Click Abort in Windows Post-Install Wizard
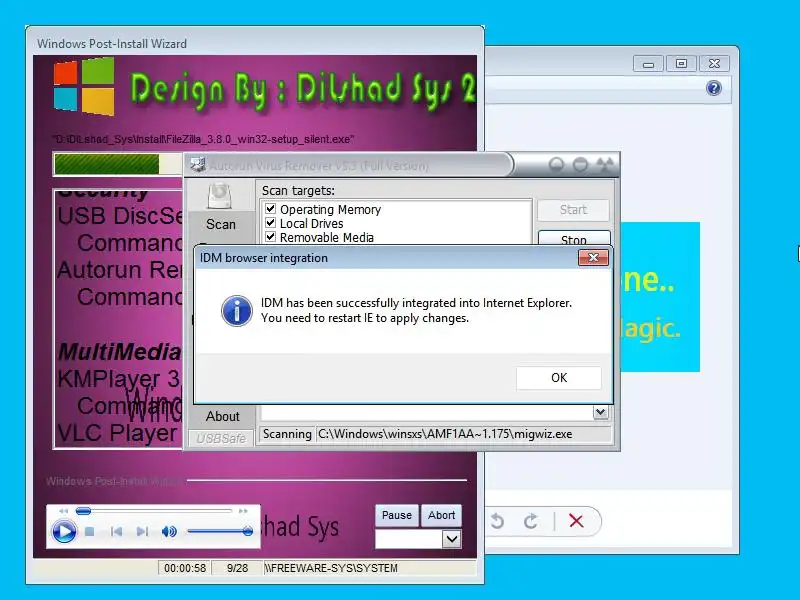 441,515
